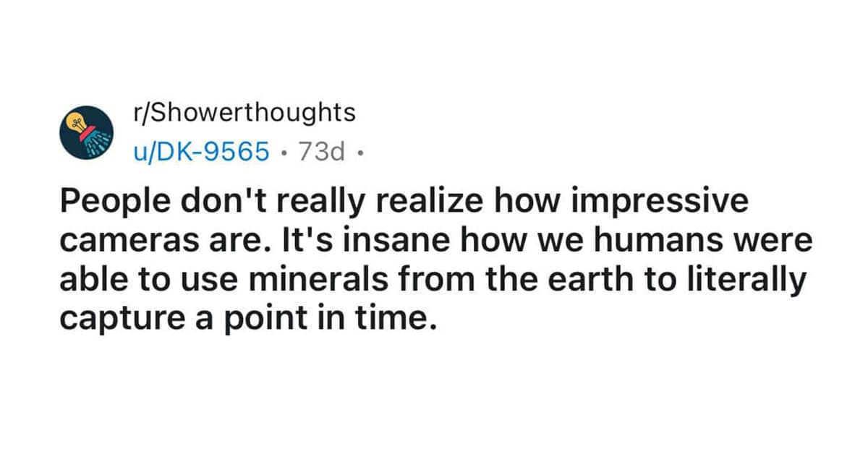Click the 73d post timestamp

(320, 151)
